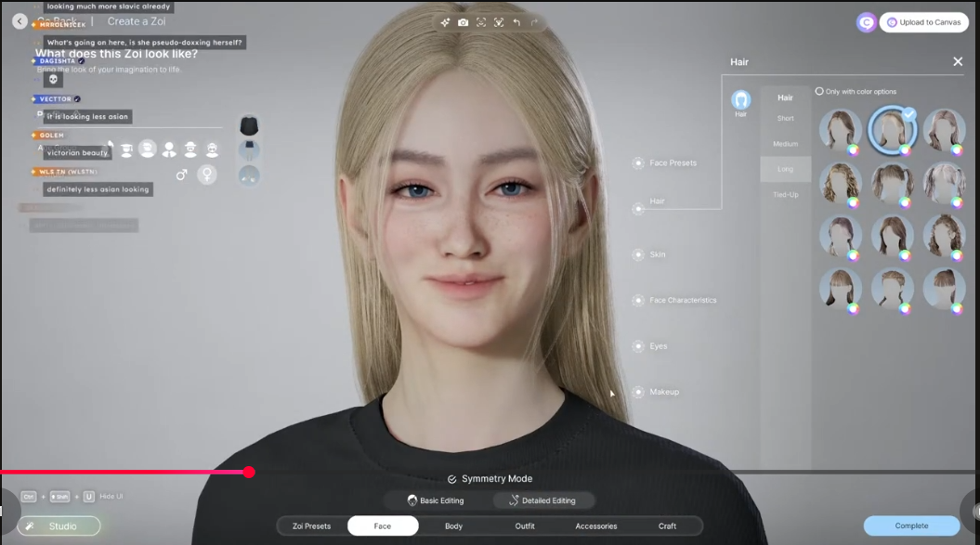The image size is (980, 545).
Task: Select the female gender symbol
Action: [x=207, y=175]
